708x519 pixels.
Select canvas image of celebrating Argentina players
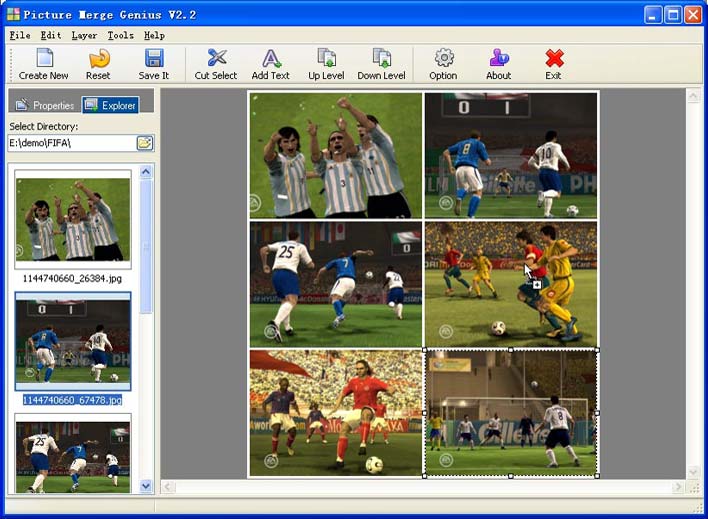[336, 155]
